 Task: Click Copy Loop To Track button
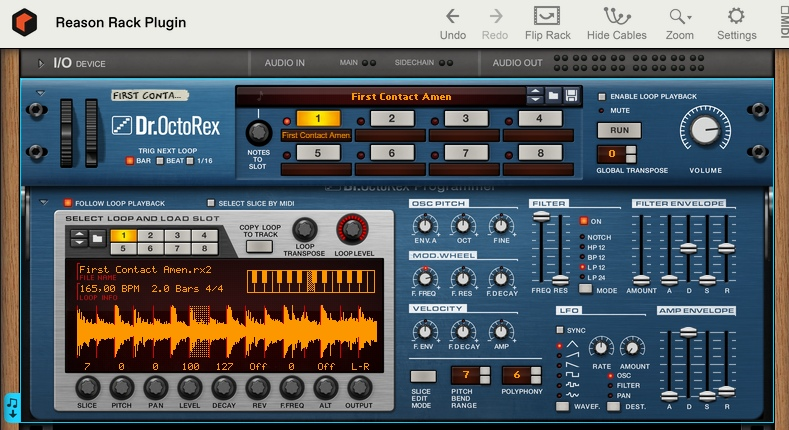coord(259,246)
